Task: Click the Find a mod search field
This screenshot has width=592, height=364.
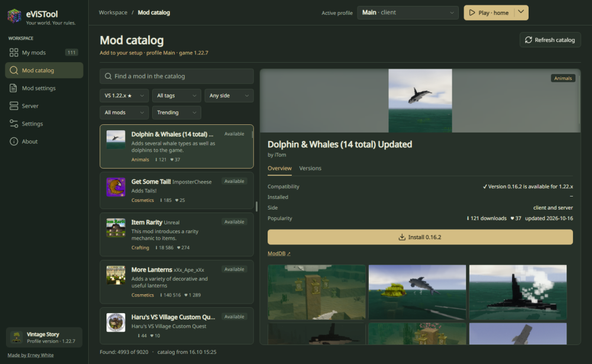Action: click(x=176, y=76)
